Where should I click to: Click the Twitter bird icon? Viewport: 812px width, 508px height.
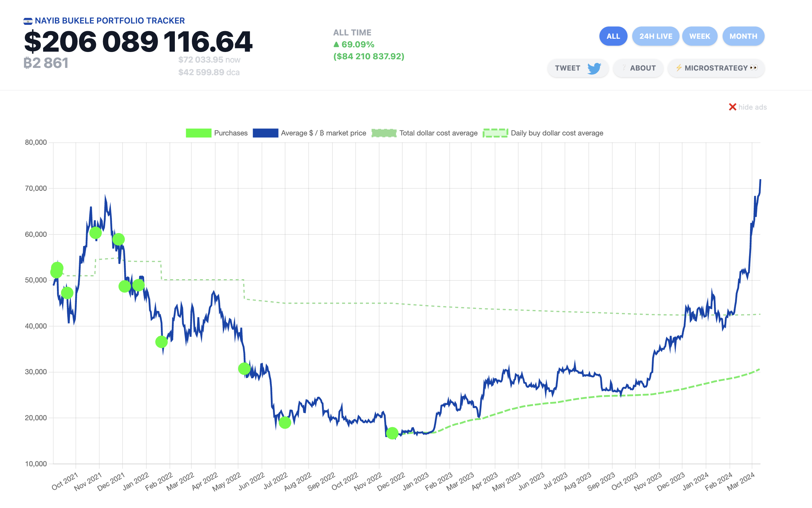(594, 68)
